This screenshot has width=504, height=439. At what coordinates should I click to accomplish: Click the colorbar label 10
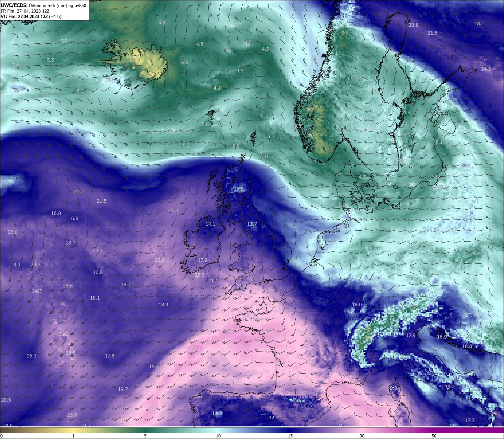point(218,436)
